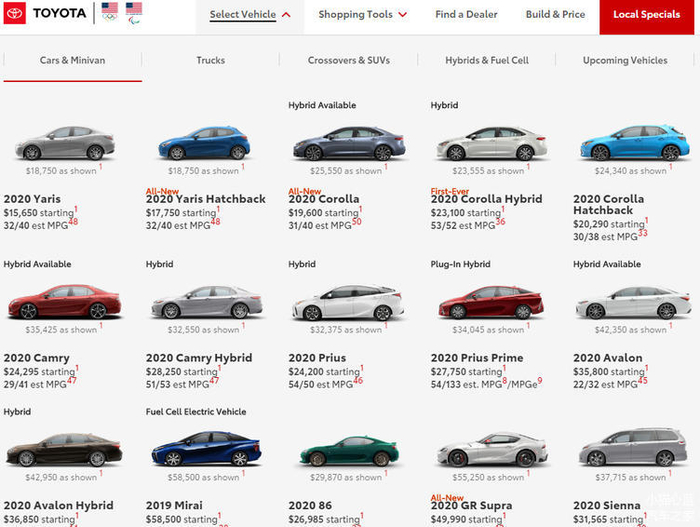Click the green 2020 86 image
This screenshot has width=700, height=527.
[x=349, y=452]
